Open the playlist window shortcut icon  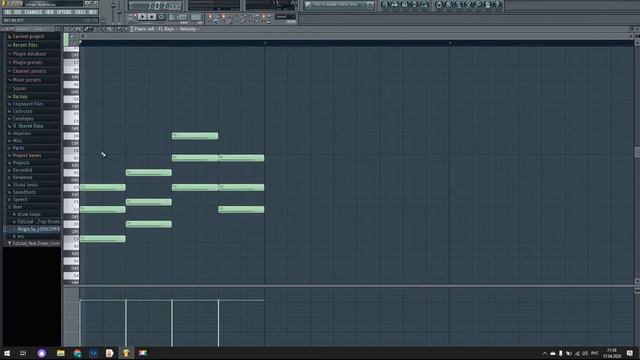pos(385,5)
